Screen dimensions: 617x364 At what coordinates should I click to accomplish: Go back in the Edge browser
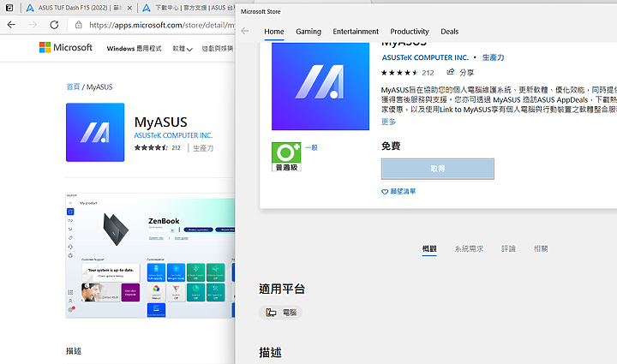11,25
